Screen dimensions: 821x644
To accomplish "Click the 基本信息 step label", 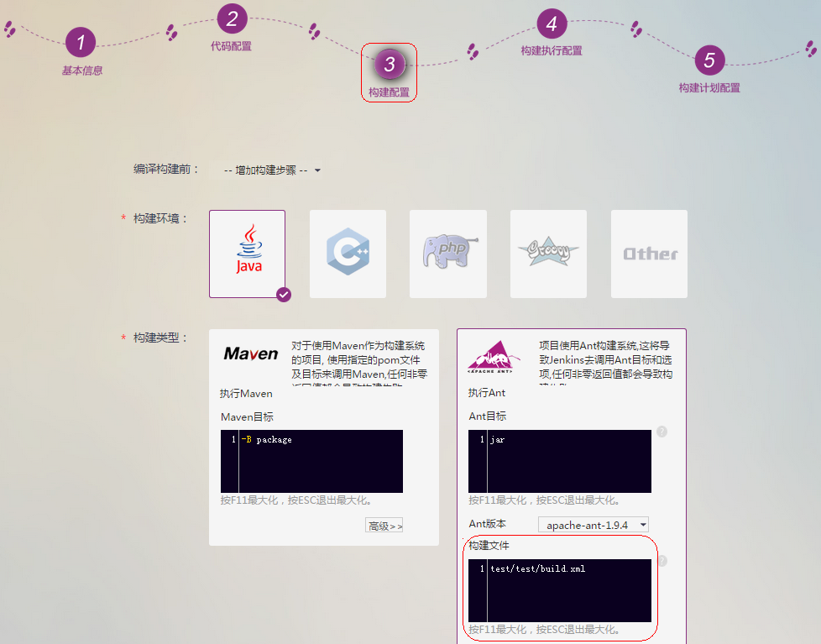I will [x=82, y=71].
